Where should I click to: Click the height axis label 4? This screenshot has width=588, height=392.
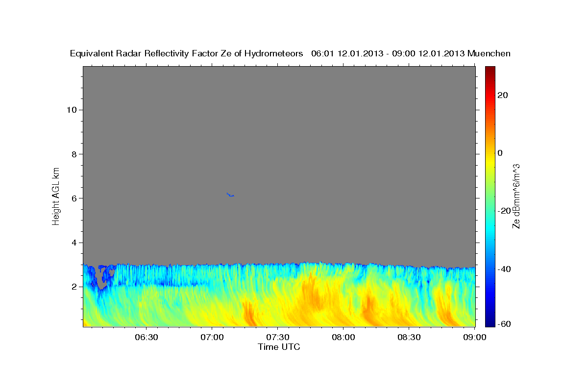click(74, 243)
